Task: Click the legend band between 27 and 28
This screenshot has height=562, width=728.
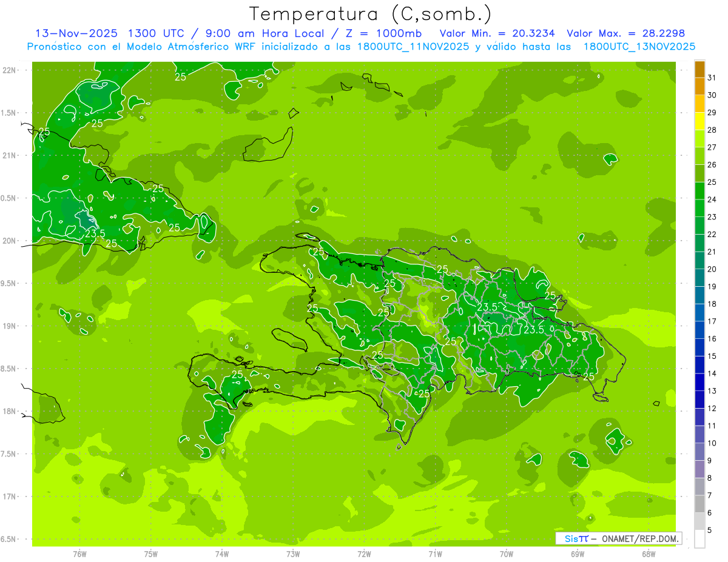Action: click(x=699, y=139)
